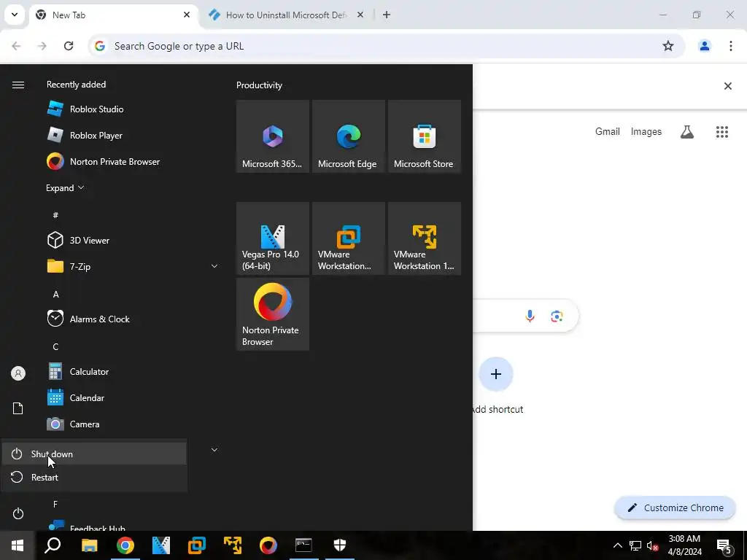Open the yellow VMware Workstation 1... tile

point(425,238)
